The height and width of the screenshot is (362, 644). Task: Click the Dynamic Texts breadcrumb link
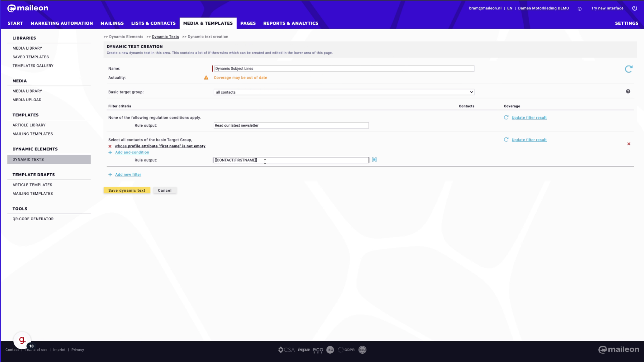165,37
